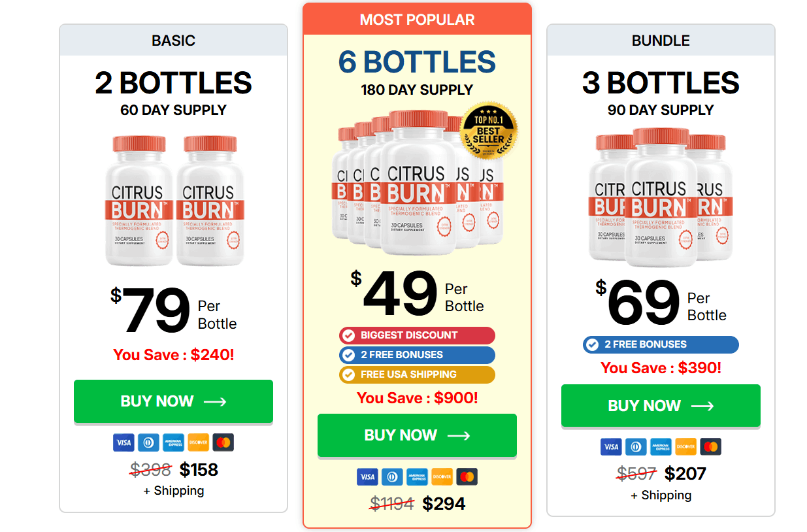This screenshot has width=807, height=532.
Task: Click Visa icon under Basic package
Action: point(124,442)
